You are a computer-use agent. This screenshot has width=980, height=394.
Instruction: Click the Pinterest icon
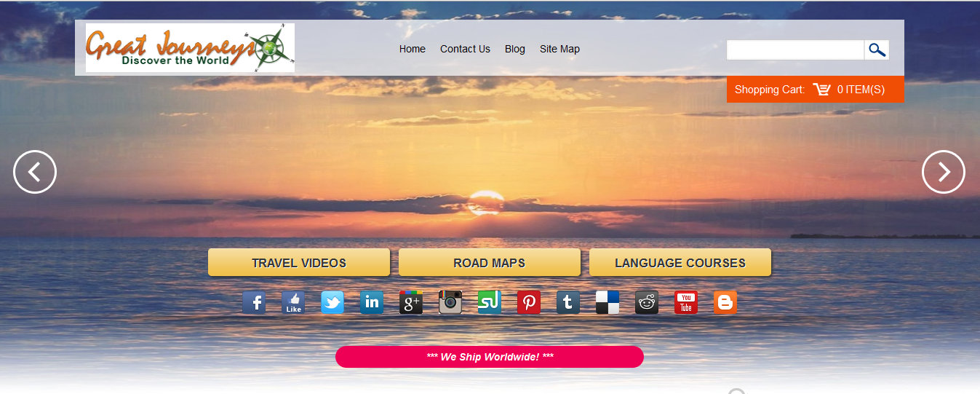pyautogui.click(x=529, y=302)
